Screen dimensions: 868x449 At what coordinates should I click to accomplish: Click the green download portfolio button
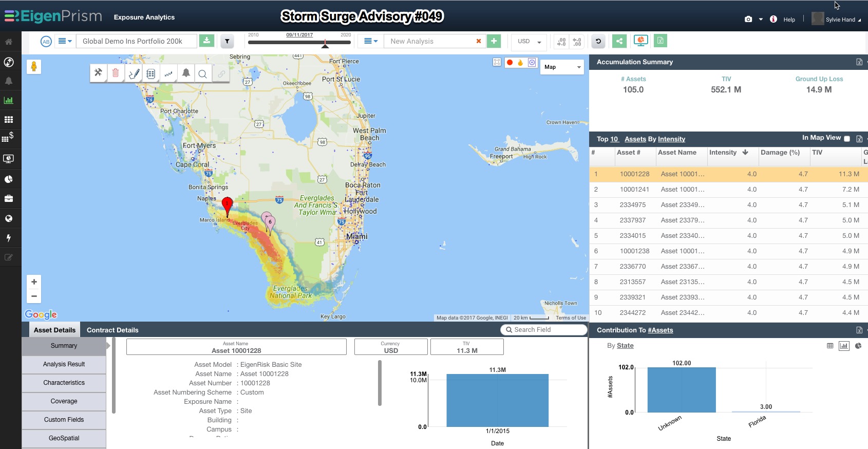point(206,41)
